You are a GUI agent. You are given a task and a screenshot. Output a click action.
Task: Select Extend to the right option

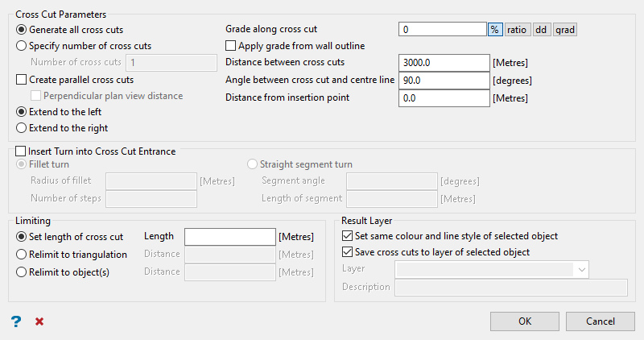point(22,127)
